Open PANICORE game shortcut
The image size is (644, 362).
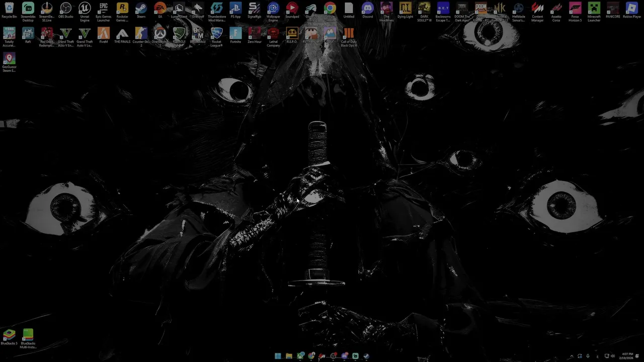613,11
